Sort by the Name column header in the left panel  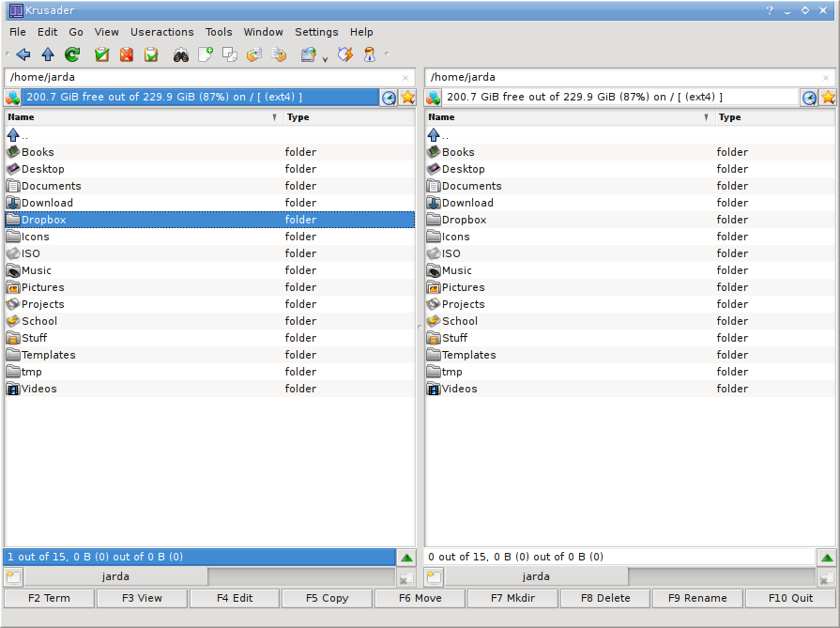pyautogui.click(x=144, y=117)
